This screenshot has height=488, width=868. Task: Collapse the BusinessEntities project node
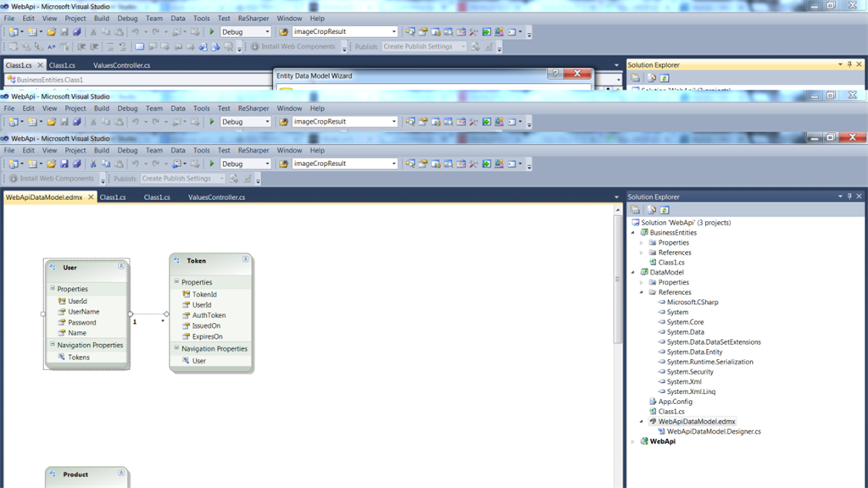(633, 233)
